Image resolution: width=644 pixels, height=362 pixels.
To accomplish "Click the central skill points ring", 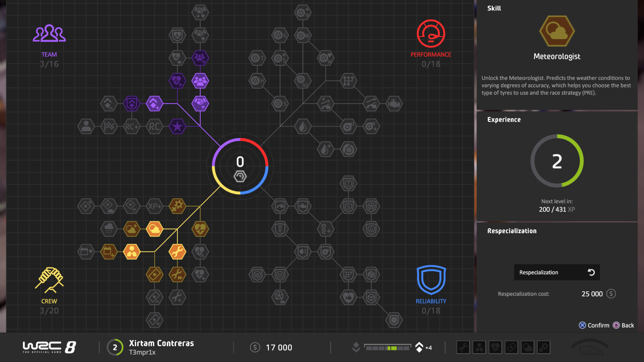I will click(x=240, y=166).
